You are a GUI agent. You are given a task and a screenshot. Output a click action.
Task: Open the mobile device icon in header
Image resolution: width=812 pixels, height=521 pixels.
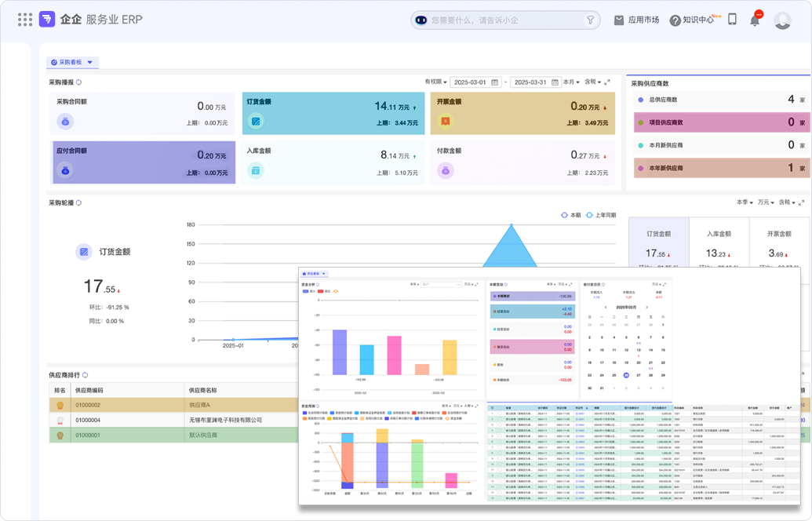click(x=732, y=20)
